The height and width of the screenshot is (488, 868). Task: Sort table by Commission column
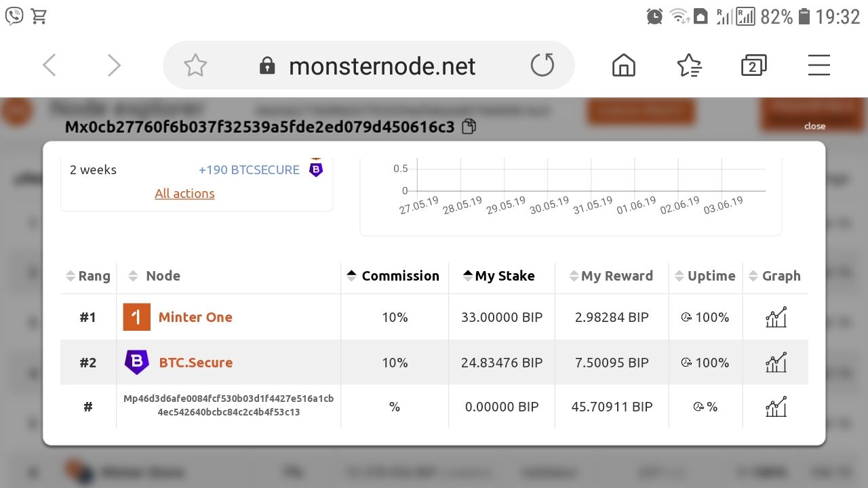393,276
